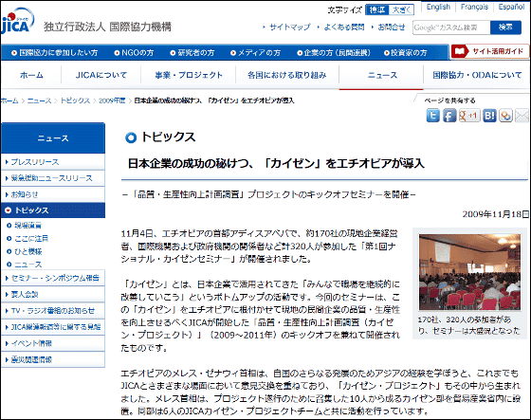Click the Google +1 button
Screen dimensions: 531x420
pyautogui.click(x=469, y=116)
